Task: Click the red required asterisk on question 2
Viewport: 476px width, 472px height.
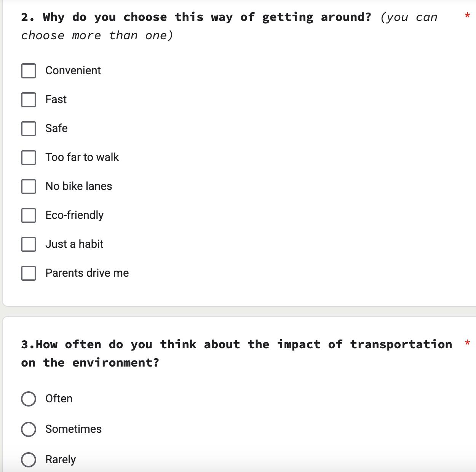Action: (x=467, y=16)
